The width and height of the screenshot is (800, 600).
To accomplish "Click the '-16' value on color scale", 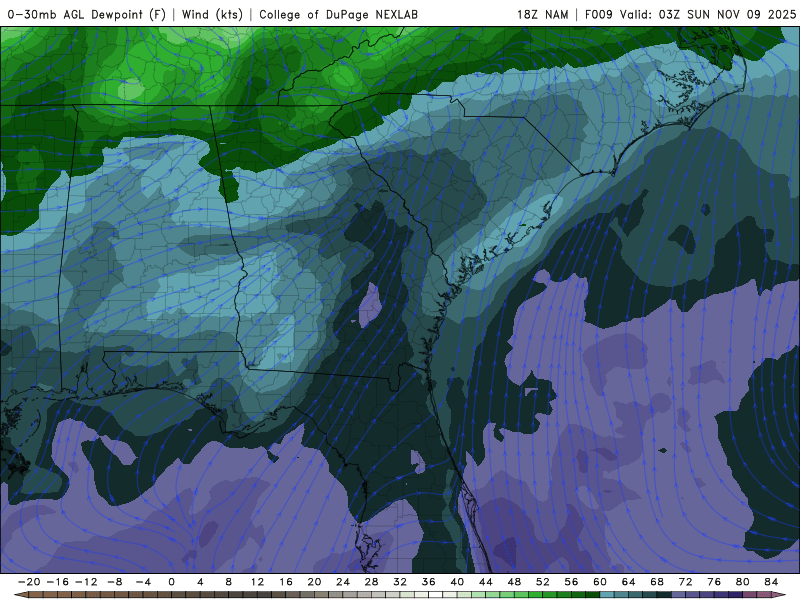I will [x=58, y=582].
